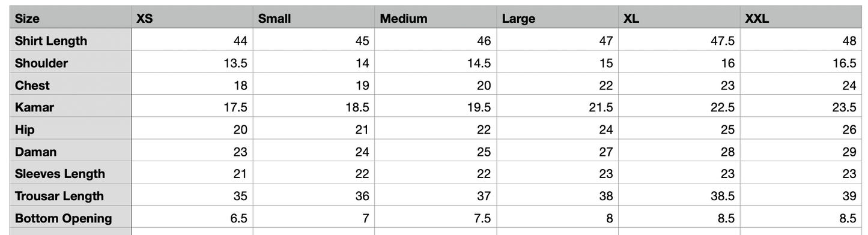Click the Chest row label
868x235 pixels.
tap(71, 85)
